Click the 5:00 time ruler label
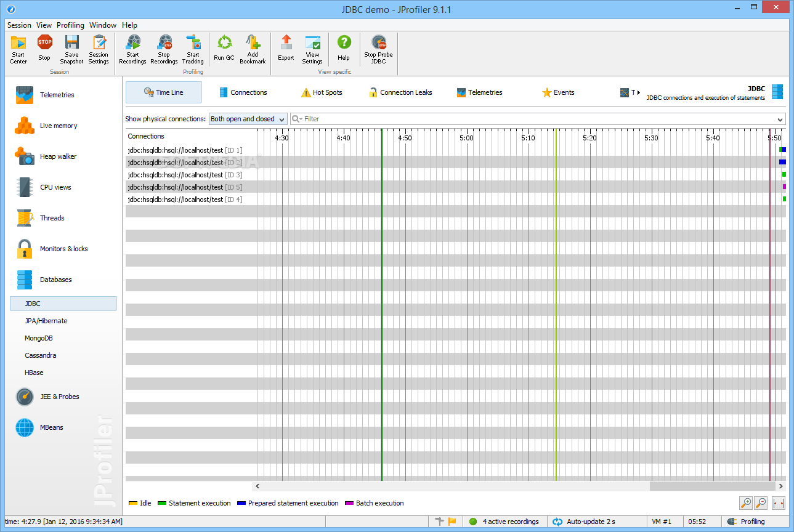Image resolution: width=794 pixels, height=532 pixels. click(x=466, y=138)
